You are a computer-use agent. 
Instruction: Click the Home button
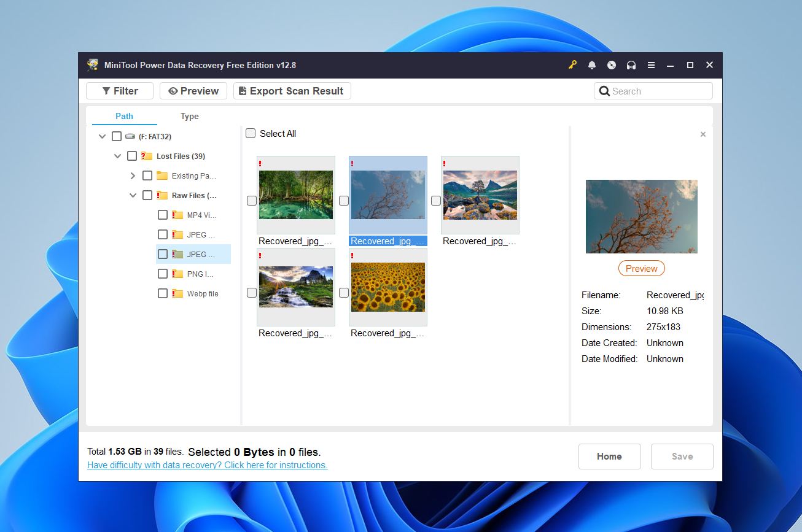pyautogui.click(x=609, y=456)
